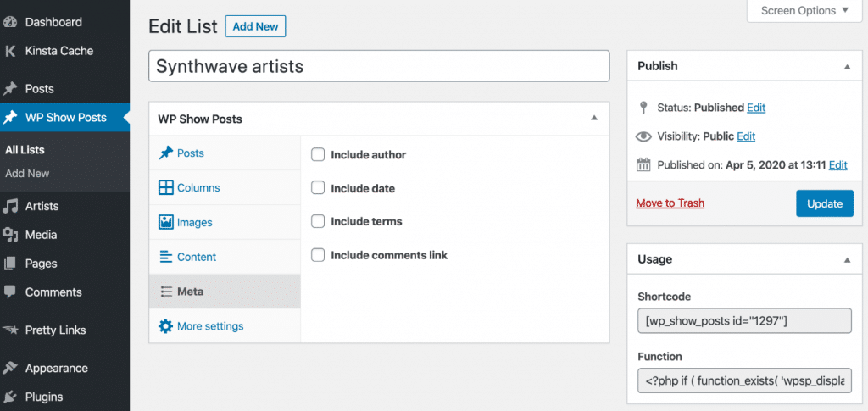Open the More settings tab
Image resolution: width=868 pixels, height=411 pixels.
click(225, 325)
